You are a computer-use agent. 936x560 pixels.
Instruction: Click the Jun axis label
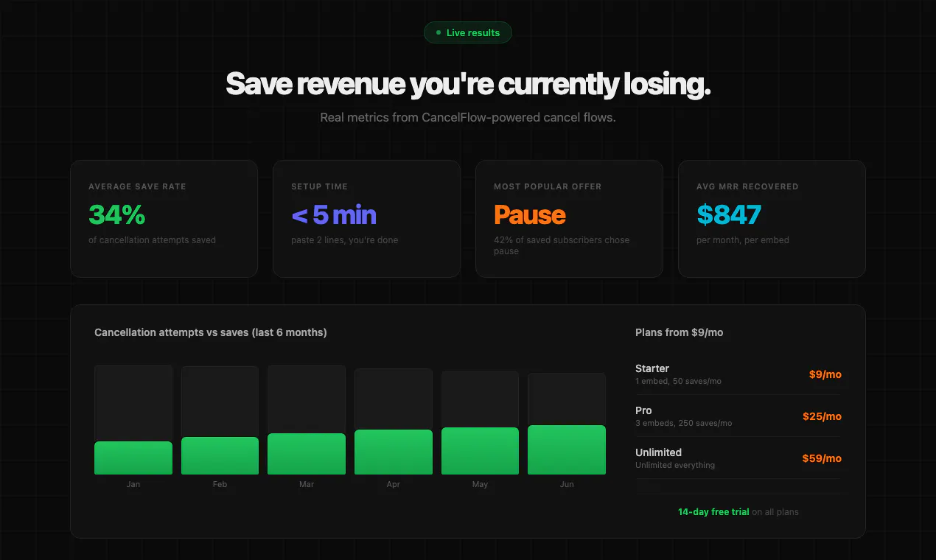tap(567, 484)
